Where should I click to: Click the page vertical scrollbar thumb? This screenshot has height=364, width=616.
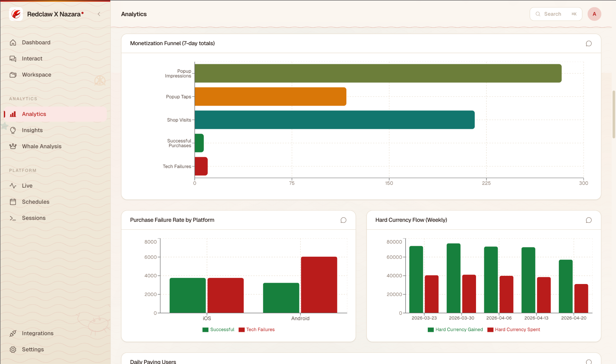(x=614, y=114)
